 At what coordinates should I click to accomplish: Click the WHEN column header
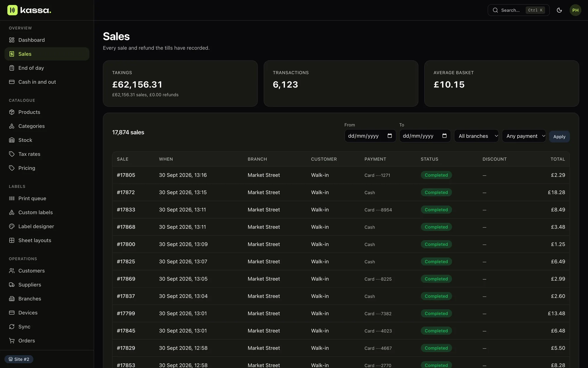click(x=166, y=159)
